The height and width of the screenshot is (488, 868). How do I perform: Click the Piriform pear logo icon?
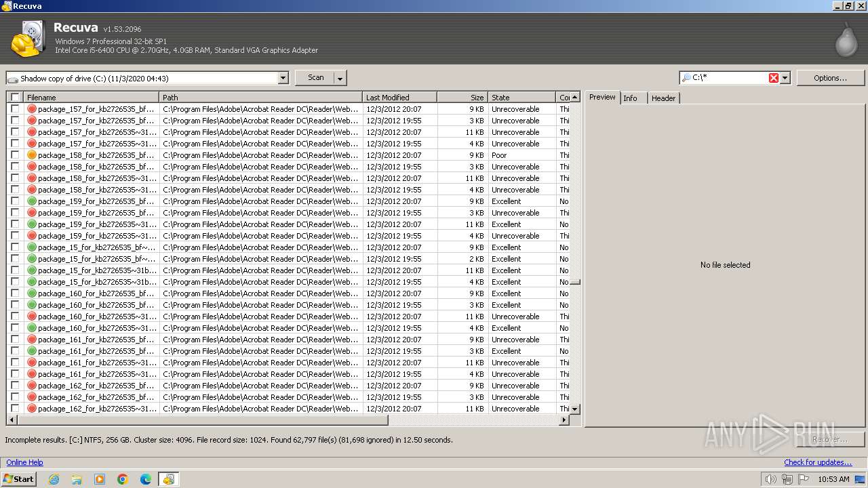click(x=846, y=39)
